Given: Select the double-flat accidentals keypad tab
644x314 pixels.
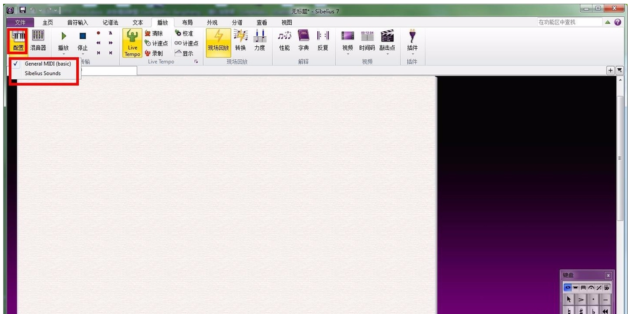Looking at the screenshot, I should (x=607, y=288).
